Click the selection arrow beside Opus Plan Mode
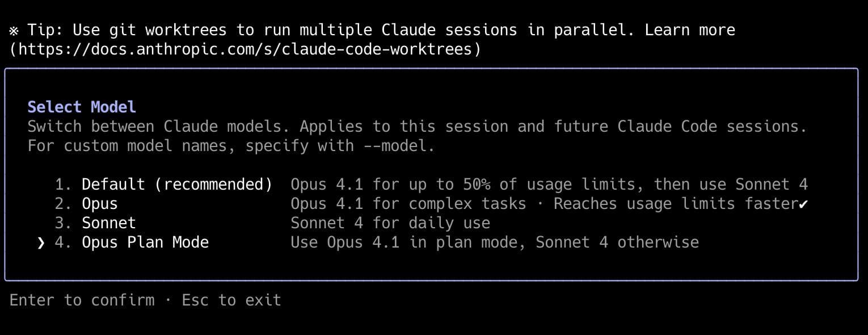This screenshot has height=335, width=868. click(40, 242)
